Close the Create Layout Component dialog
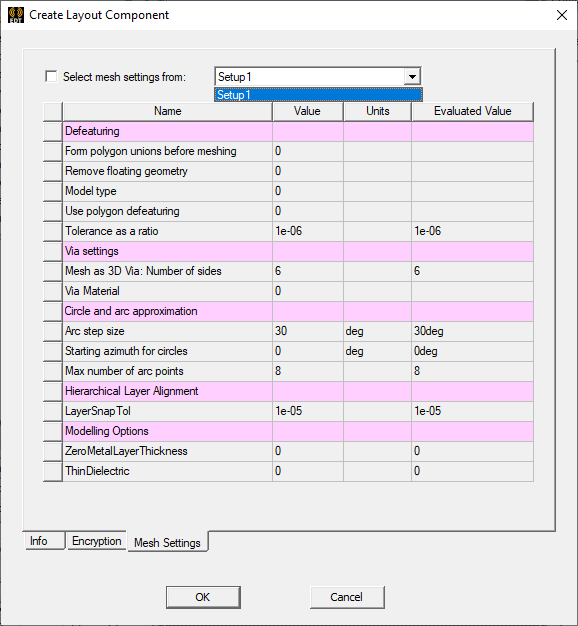This screenshot has width=578, height=626. [562, 15]
